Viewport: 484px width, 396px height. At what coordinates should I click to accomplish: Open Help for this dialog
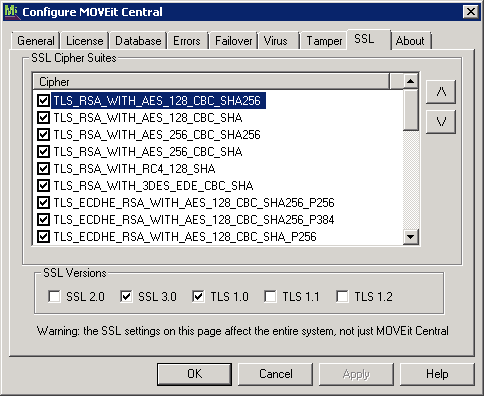pos(437,374)
